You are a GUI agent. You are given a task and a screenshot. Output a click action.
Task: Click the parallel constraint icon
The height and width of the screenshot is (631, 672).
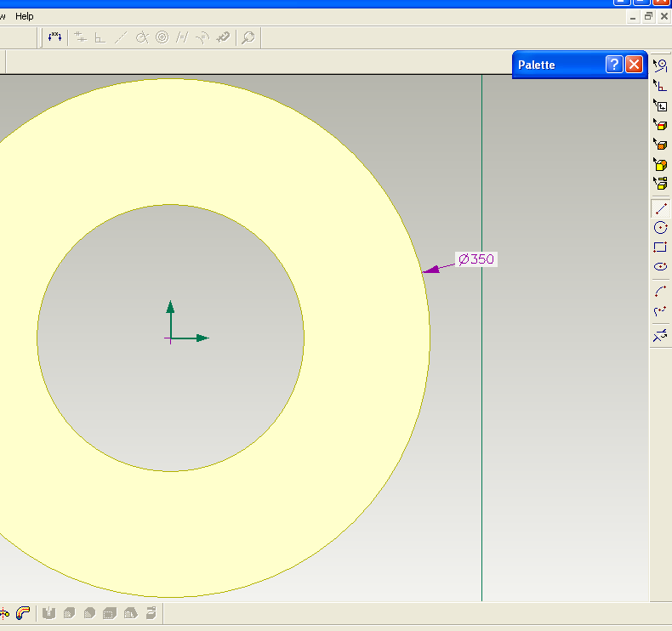[x=182, y=37]
